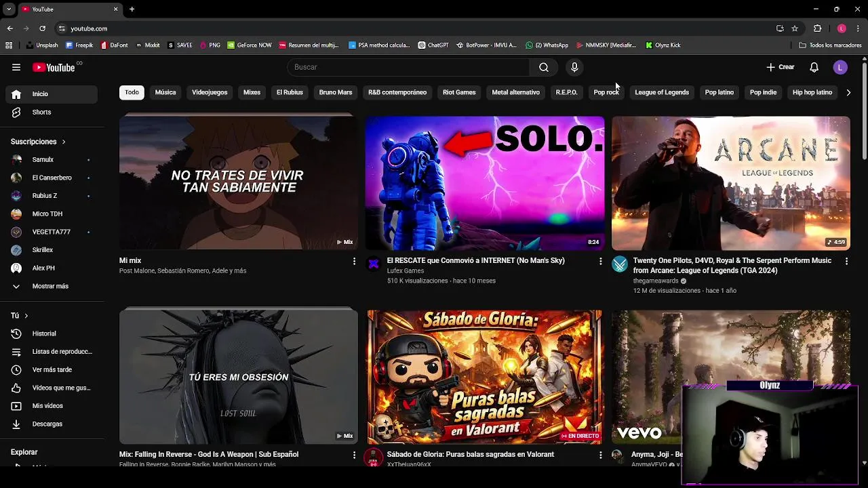Select the Mixes filter chip
Viewport: 868px width, 488px height.
coord(252,92)
